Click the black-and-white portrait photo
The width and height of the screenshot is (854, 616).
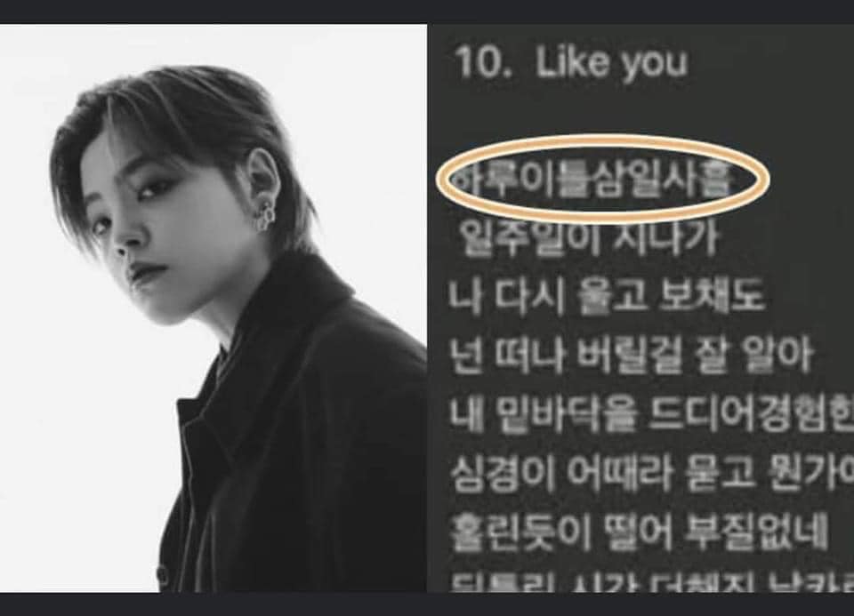(x=213, y=308)
